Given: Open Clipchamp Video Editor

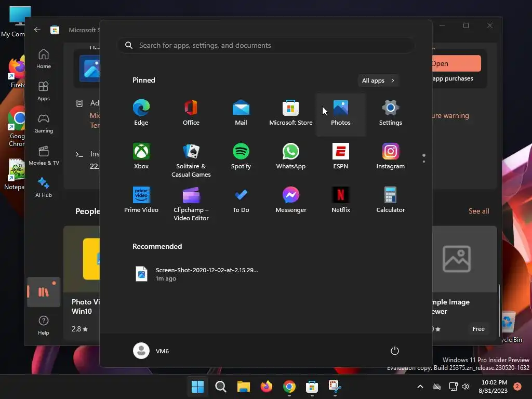Looking at the screenshot, I should point(191,204).
